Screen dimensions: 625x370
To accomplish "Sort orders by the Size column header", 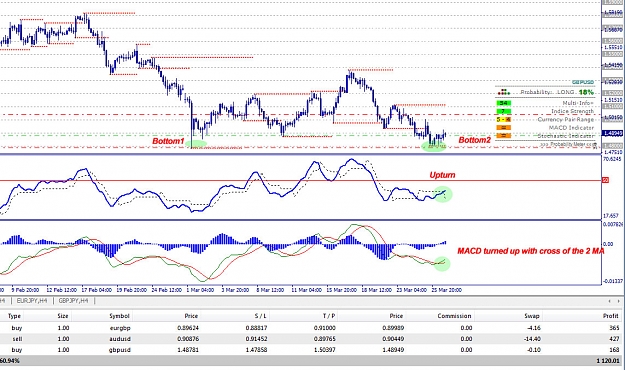I will pos(63,316).
